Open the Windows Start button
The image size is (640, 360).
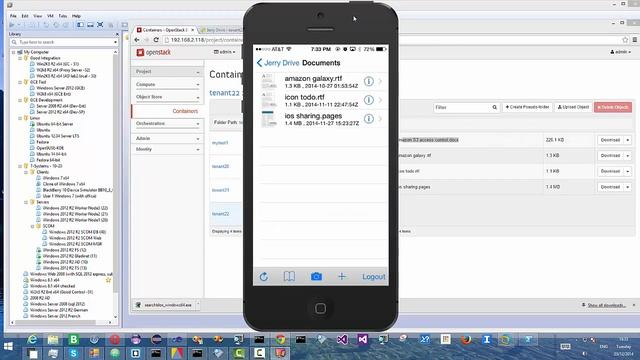pyautogui.click(x=8, y=347)
